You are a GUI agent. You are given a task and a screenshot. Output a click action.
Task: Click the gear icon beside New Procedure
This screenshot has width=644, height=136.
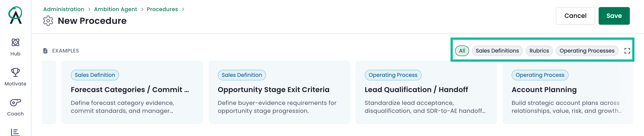coord(48,21)
